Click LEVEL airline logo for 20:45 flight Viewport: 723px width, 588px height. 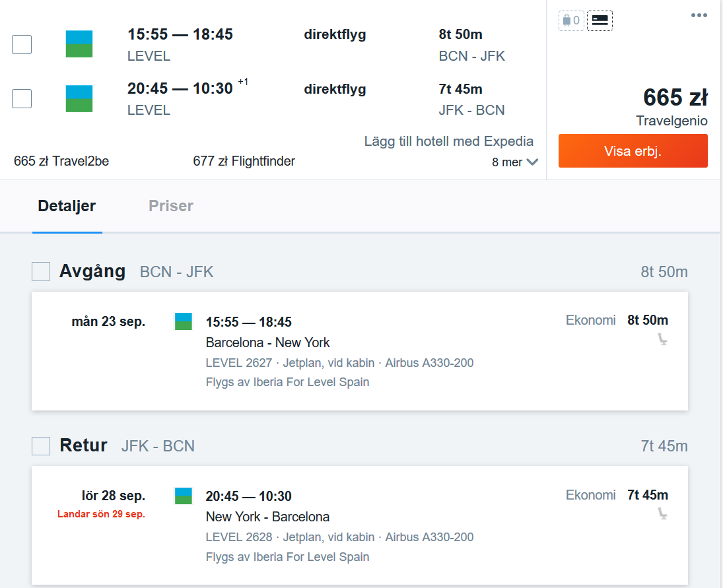tap(79, 98)
